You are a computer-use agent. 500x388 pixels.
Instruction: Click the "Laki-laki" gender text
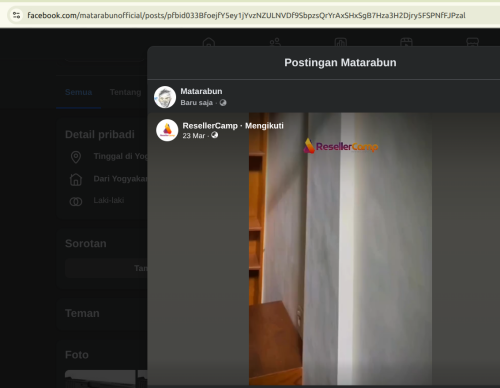click(109, 200)
